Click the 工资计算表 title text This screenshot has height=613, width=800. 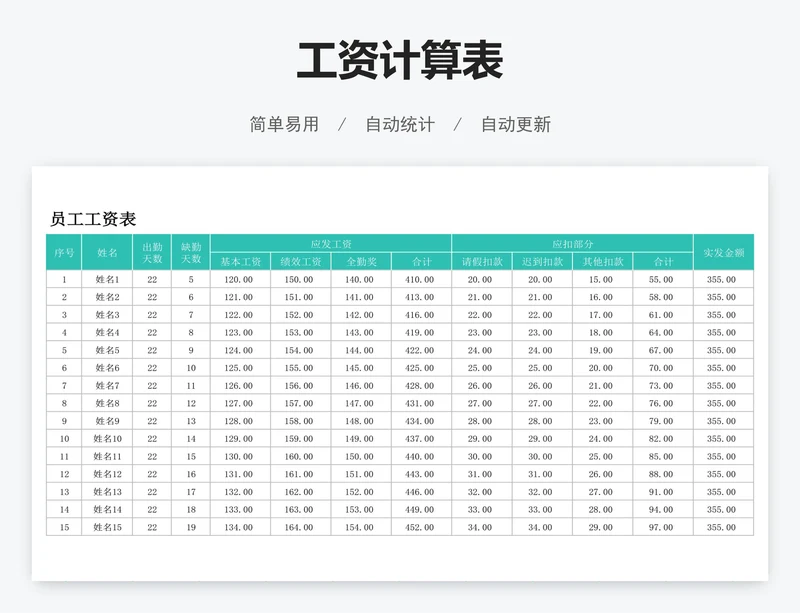pyautogui.click(x=400, y=61)
